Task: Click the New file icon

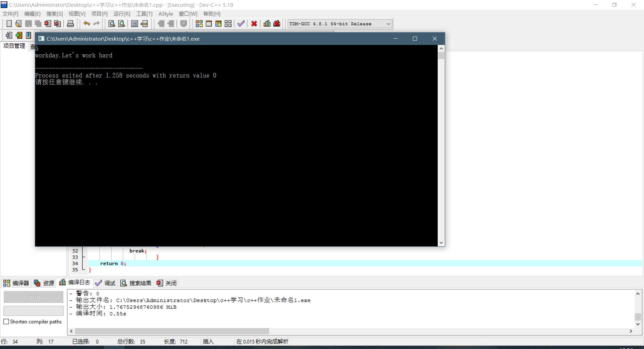Action: pyautogui.click(x=9, y=23)
